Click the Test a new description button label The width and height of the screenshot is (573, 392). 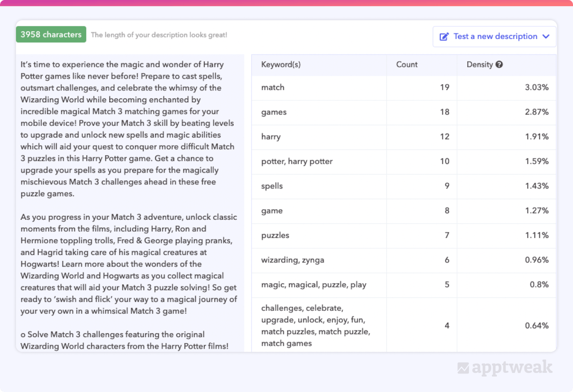point(495,37)
